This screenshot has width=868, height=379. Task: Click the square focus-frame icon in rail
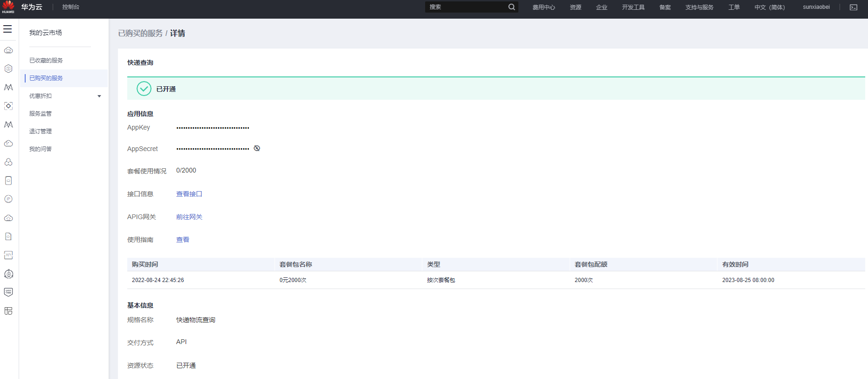(8, 106)
